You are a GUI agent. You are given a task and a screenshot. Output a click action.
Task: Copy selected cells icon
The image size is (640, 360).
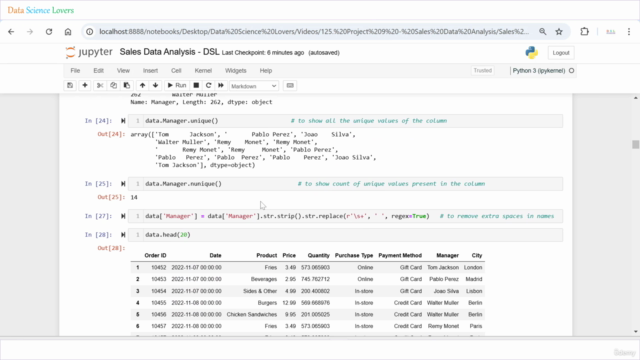113,85
